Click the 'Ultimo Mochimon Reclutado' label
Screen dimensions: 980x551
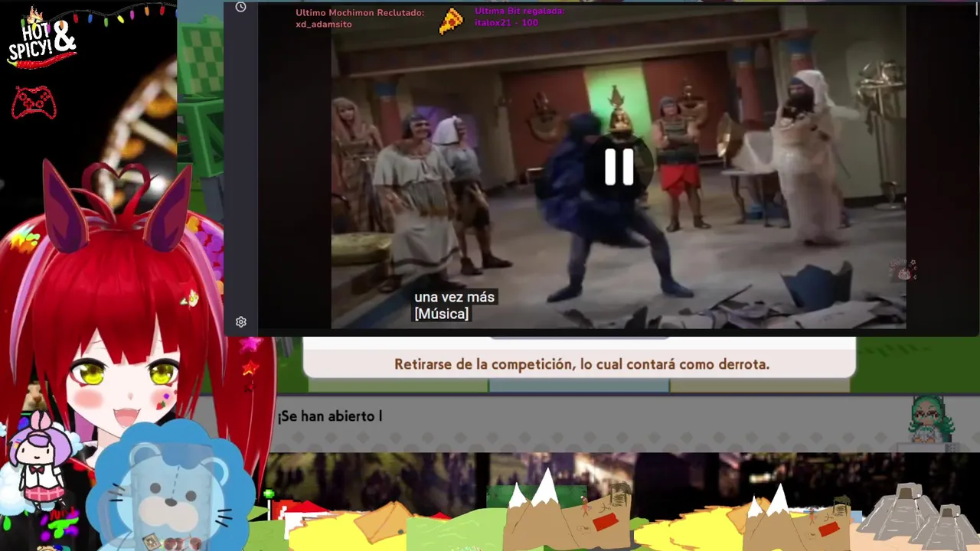360,13
